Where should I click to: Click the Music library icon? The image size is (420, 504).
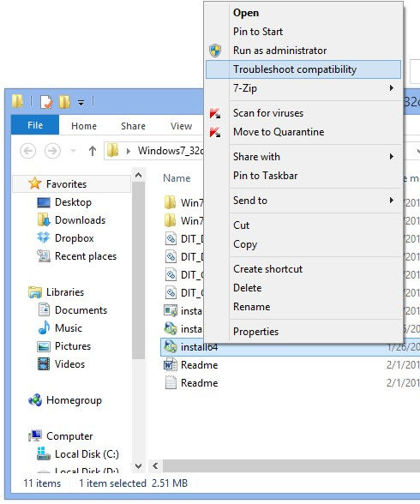44,327
